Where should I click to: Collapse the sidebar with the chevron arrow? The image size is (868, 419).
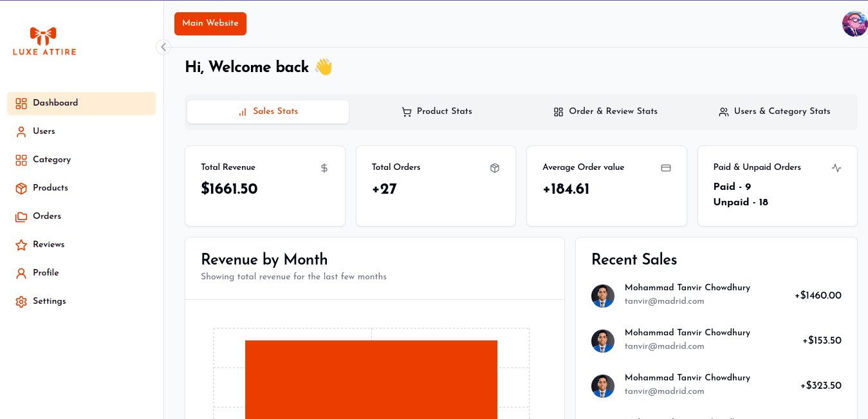pos(163,47)
